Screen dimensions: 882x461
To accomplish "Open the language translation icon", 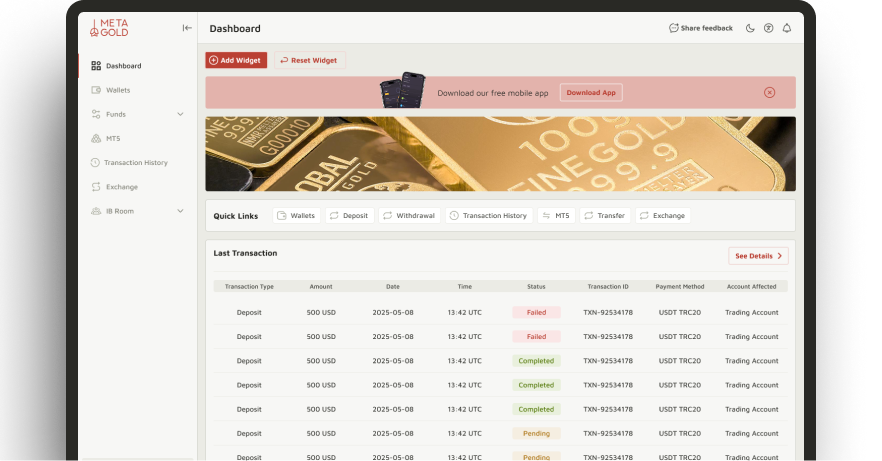I will [768, 28].
